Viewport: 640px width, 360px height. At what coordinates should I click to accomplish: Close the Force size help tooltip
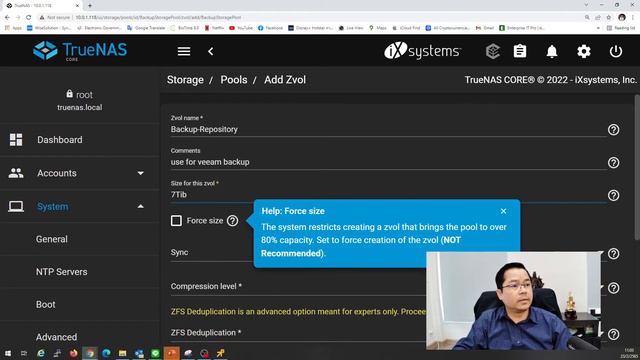[x=503, y=211]
